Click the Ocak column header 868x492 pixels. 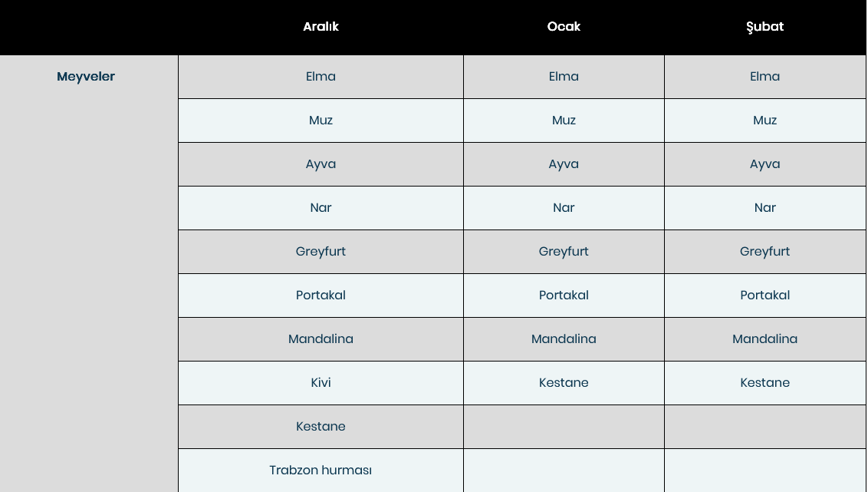pyautogui.click(x=564, y=27)
